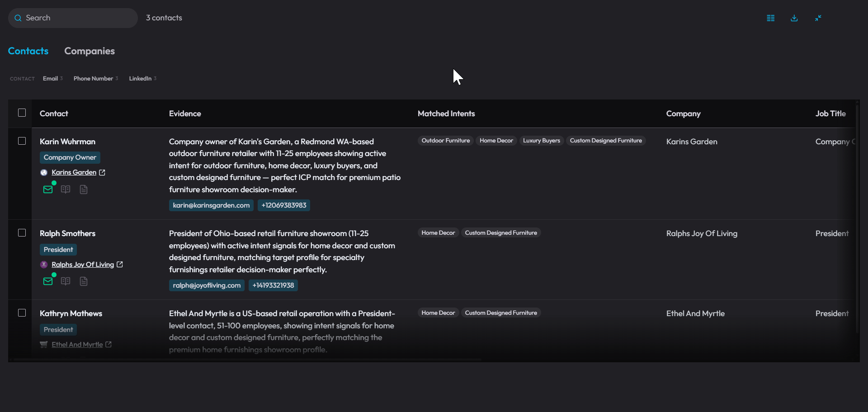Switch to the Companies tab

coord(90,51)
